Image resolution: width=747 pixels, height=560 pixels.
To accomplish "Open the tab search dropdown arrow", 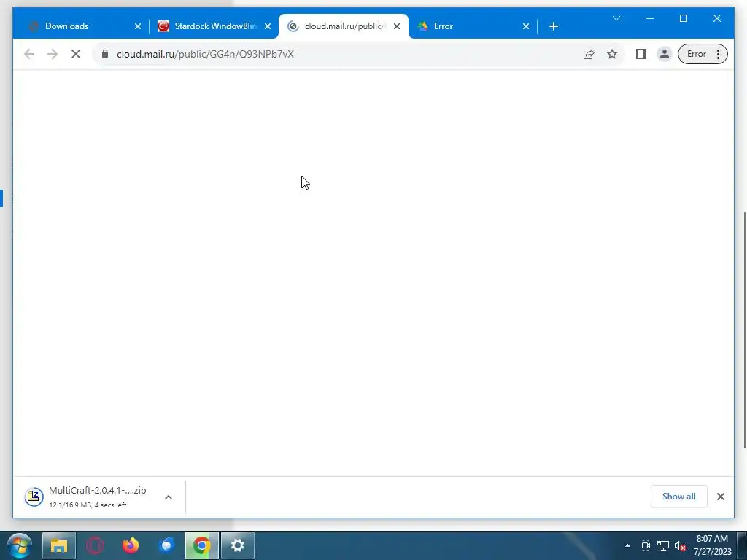I will click(616, 18).
